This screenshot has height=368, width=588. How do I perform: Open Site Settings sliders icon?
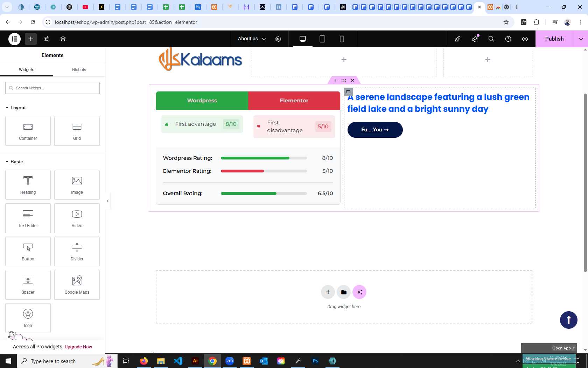[47, 39]
